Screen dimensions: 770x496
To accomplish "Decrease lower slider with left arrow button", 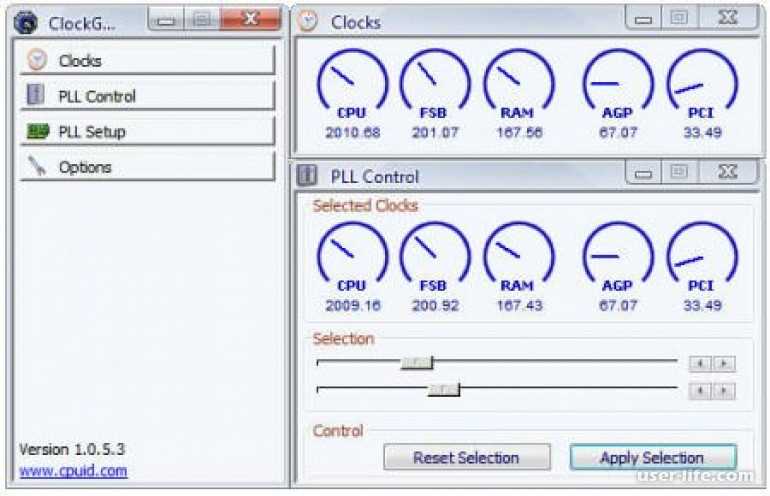I will coord(700,391).
